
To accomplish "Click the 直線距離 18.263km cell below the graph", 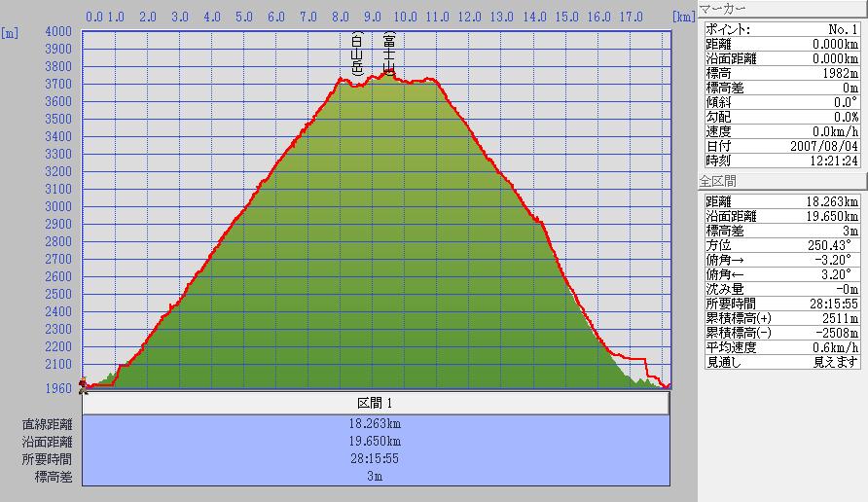I will [x=376, y=424].
